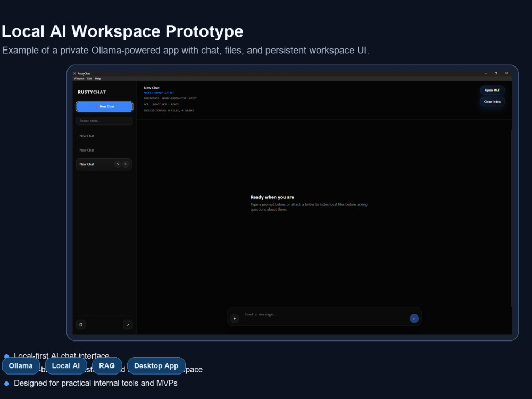Screen dimensions: 532x399
Task: Open the Help menu
Action: click(98, 78)
